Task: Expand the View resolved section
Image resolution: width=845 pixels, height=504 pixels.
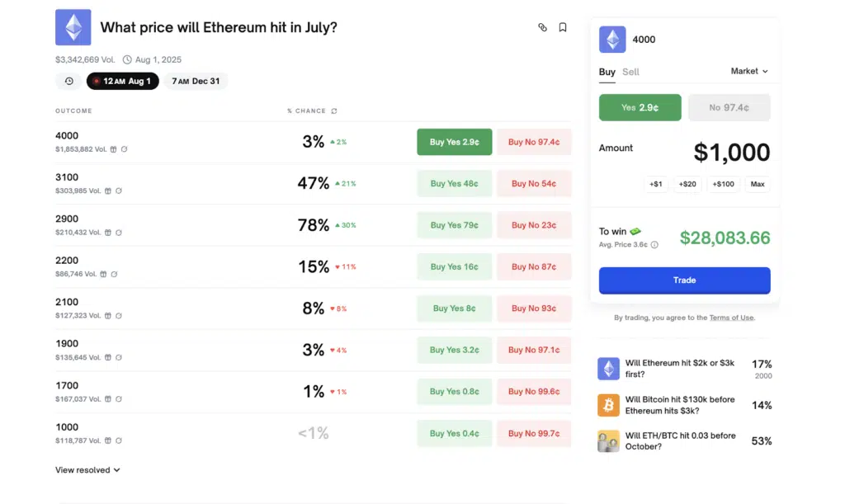Action: click(87, 470)
